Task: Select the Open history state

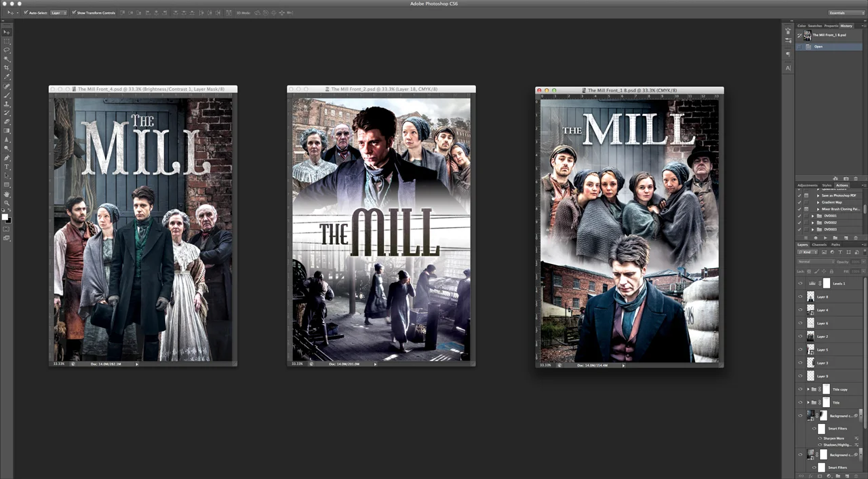Action: 830,46
